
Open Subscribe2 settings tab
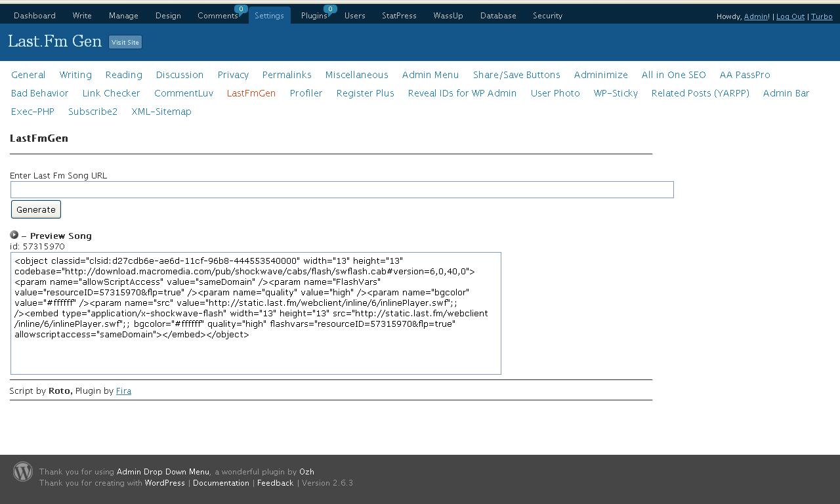tap(93, 112)
